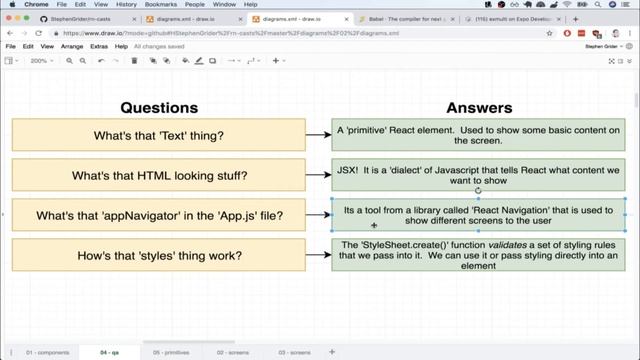
Task: Open Chrome three-dot menu
Action: 630,33
